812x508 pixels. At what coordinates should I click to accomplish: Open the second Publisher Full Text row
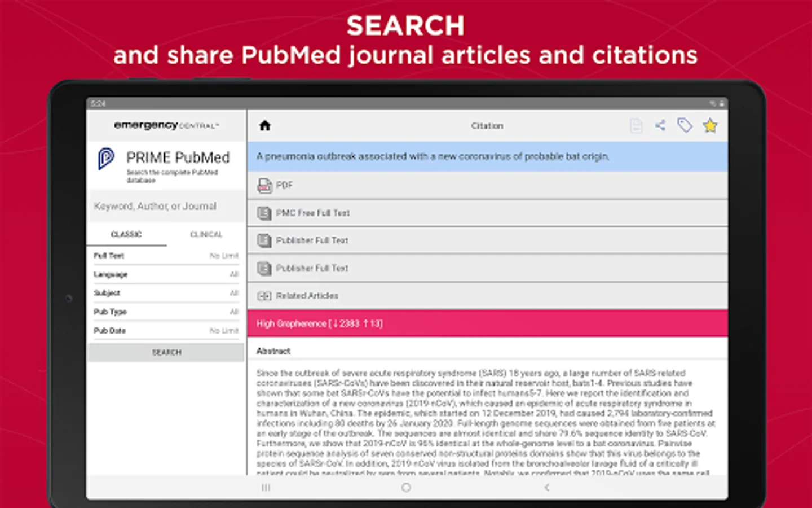[487, 268]
